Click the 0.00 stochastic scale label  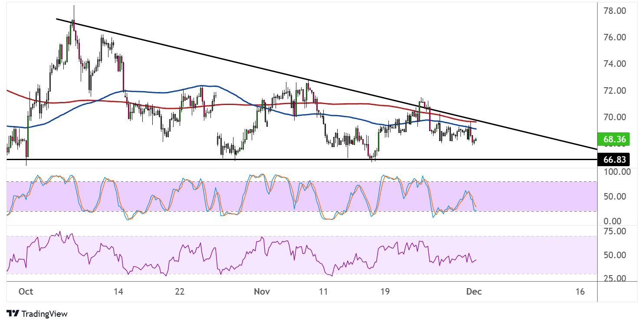[611, 222]
